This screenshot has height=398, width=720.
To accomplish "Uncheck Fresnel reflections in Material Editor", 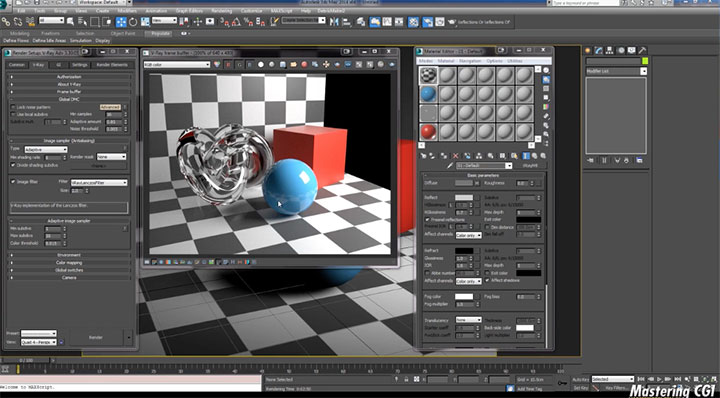I will 428,220.
